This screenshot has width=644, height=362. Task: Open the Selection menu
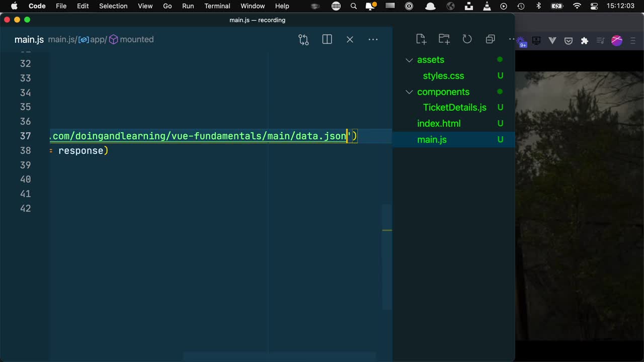113,6
